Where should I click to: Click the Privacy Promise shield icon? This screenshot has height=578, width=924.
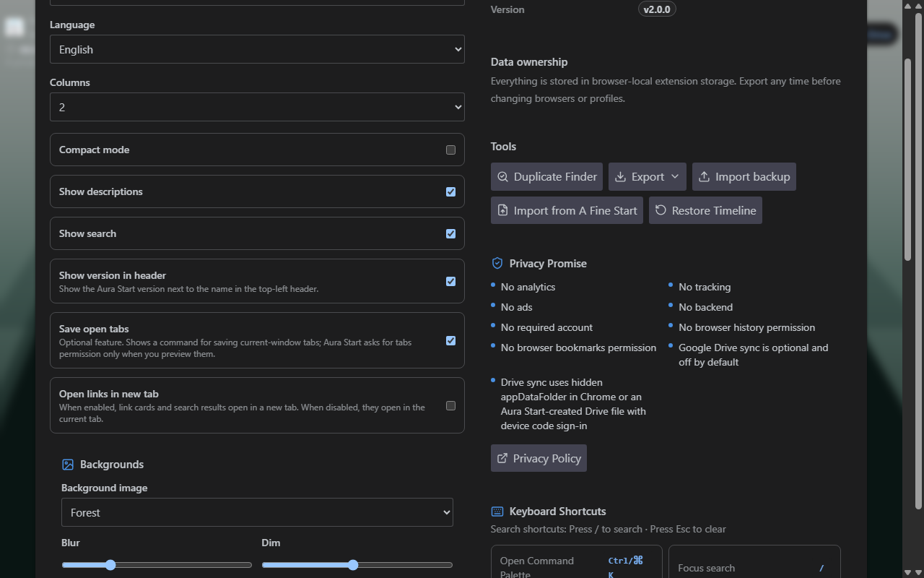[x=497, y=263]
